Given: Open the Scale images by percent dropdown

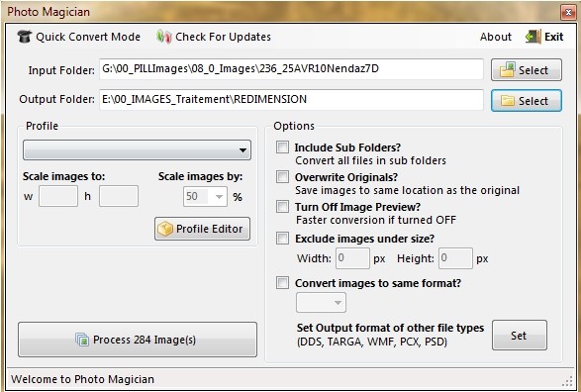Looking at the screenshot, I should coord(205,196).
